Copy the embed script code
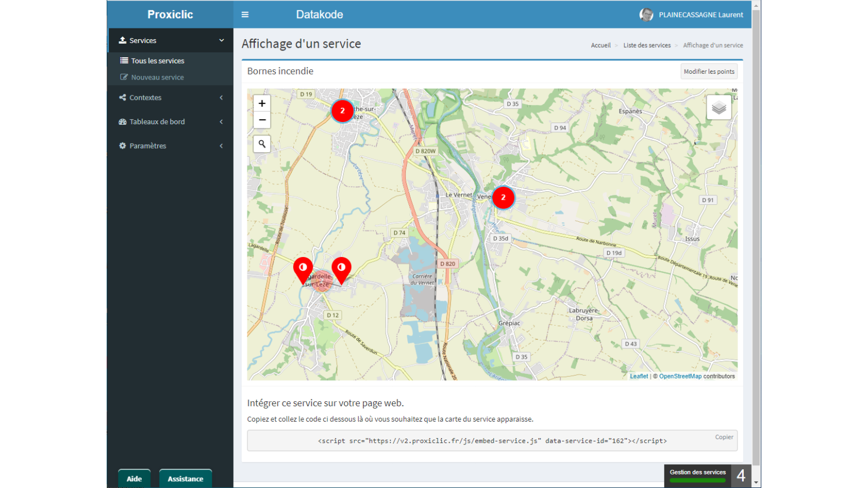The image size is (868, 488). [724, 437]
